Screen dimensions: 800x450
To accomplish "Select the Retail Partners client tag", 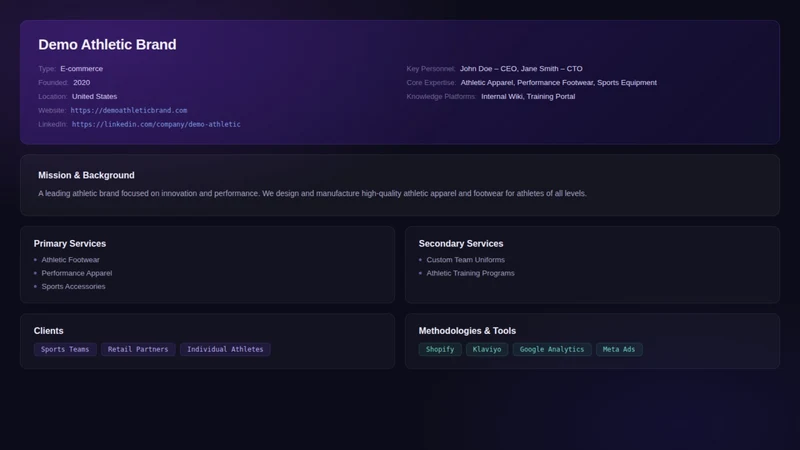I will [x=138, y=349].
